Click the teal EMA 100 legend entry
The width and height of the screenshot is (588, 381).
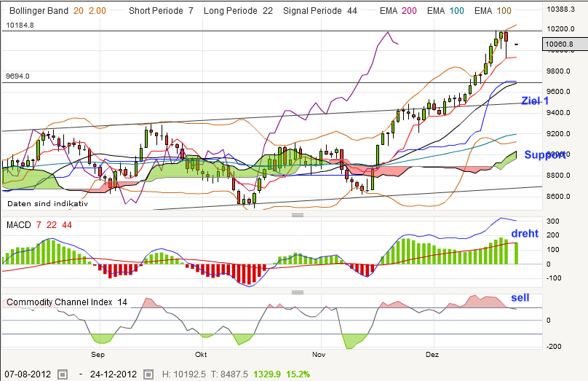[x=445, y=11]
